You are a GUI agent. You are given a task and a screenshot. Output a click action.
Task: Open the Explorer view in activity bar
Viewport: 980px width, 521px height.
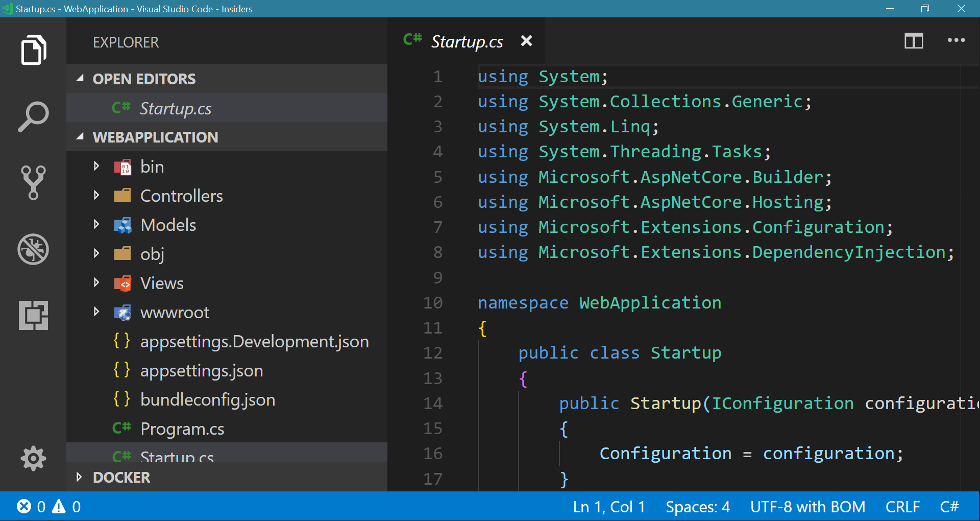(x=34, y=50)
